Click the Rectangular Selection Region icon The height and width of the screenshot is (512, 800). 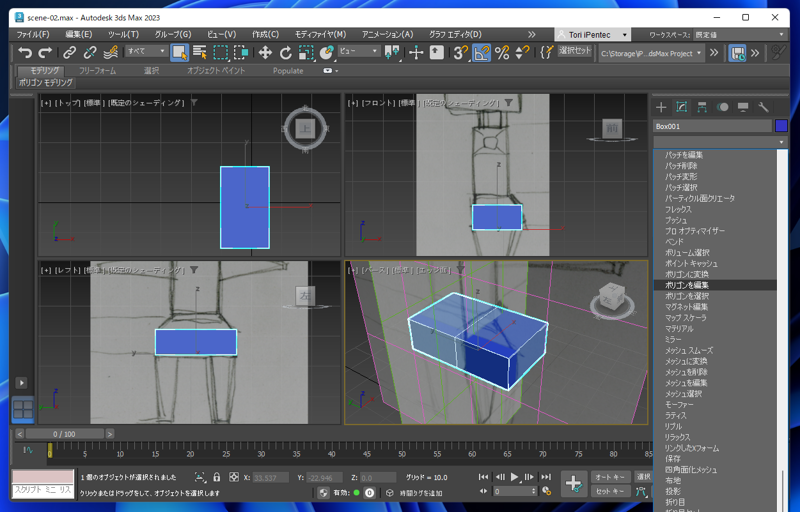click(x=220, y=52)
